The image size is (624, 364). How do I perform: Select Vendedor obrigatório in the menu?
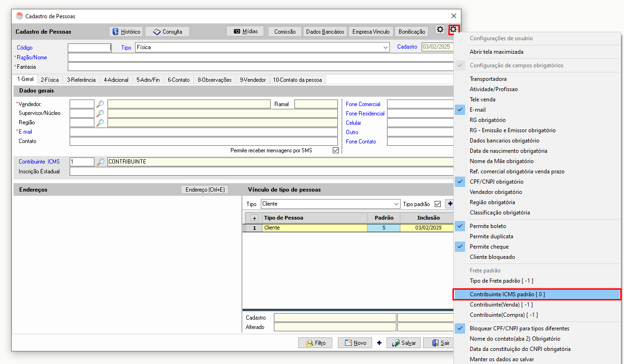(537, 192)
